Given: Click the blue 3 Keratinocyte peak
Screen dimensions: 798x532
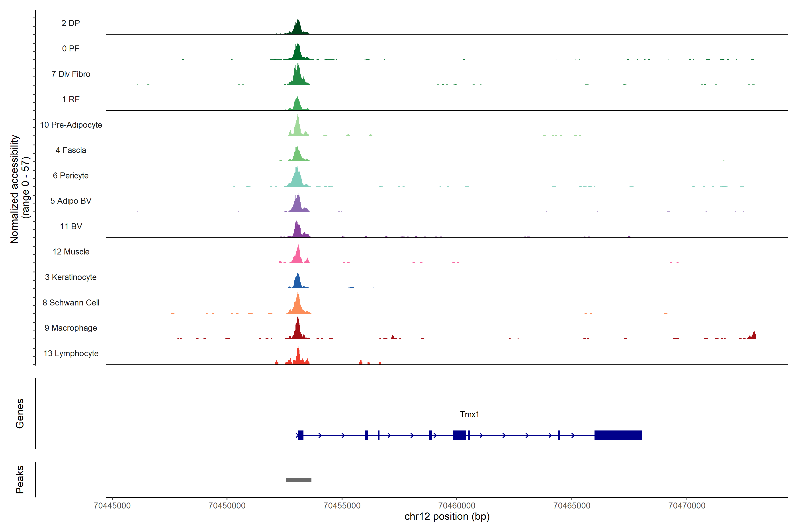Looking at the screenshot, I should [297, 282].
